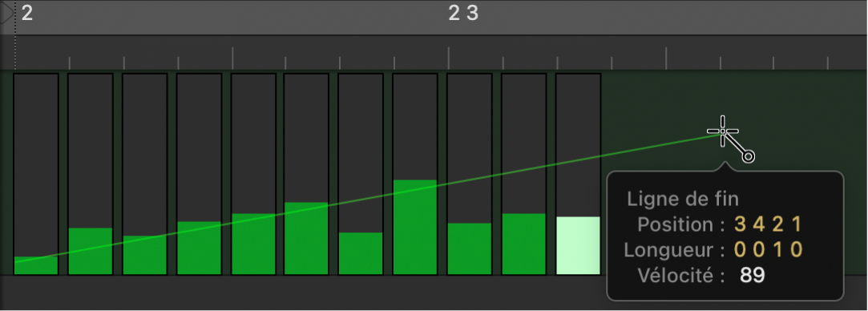
Task: Click the Position value 3 4 2 1
Action: (x=768, y=224)
